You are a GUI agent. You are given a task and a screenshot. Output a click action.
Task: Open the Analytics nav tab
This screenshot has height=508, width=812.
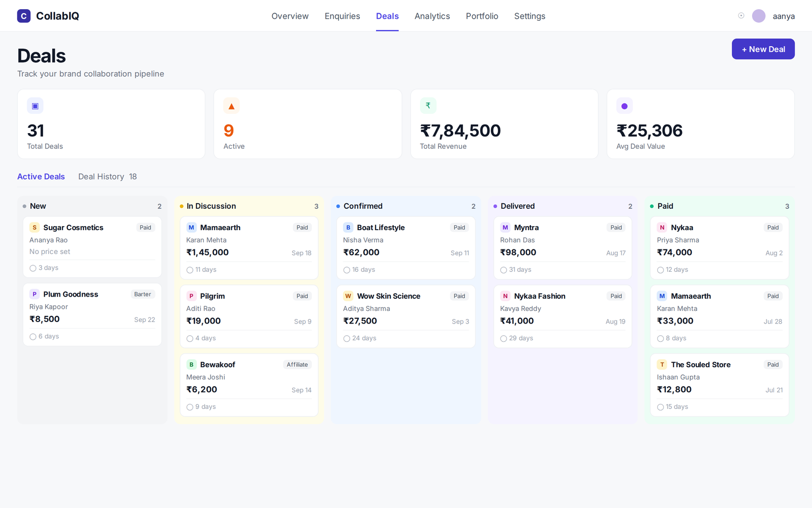pyautogui.click(x=432, y=16)
